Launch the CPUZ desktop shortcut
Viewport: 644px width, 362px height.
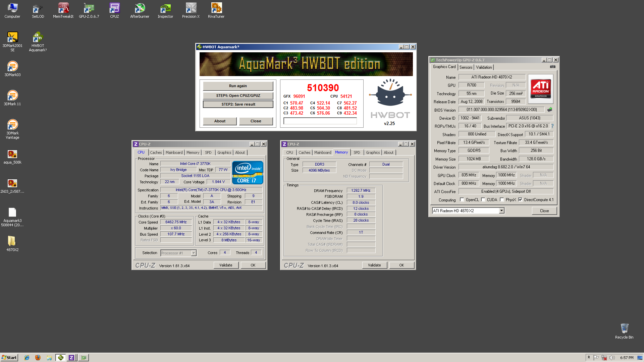[x=114, y=10]
